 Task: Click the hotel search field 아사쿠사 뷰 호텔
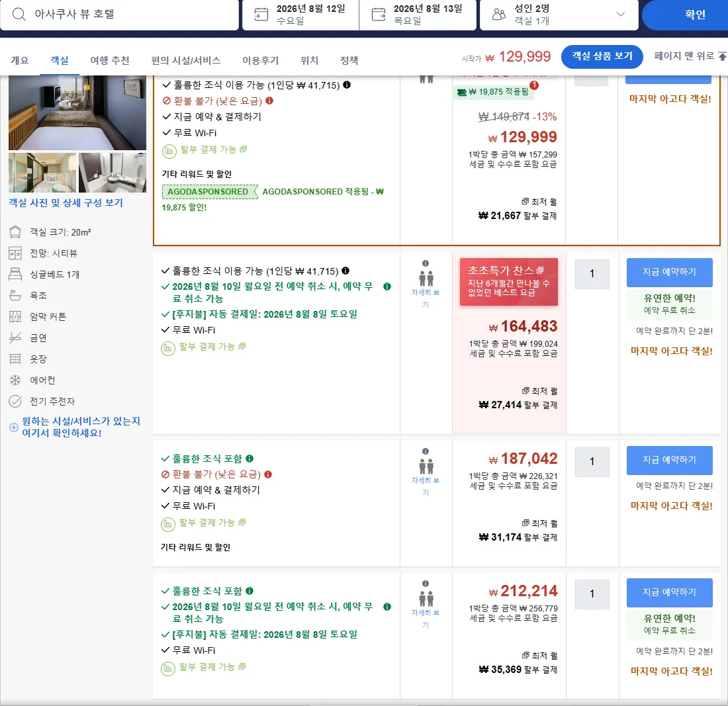(119, 15)
